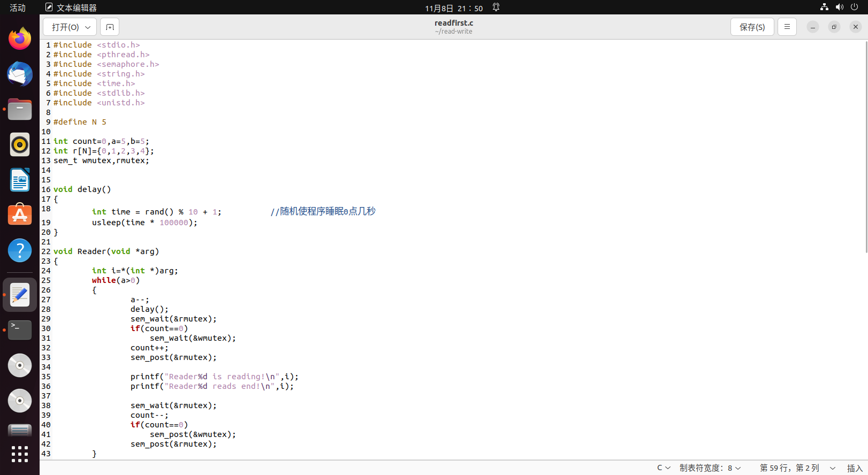Click #include <unistd.h> line
The image size is (868, 475).
tap(99, 103)
